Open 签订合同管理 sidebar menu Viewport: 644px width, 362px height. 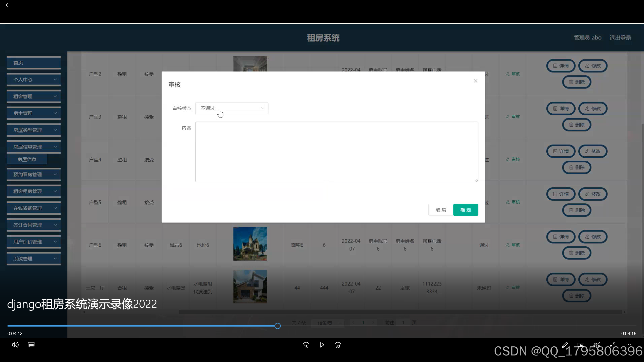(x=34, y=225)
